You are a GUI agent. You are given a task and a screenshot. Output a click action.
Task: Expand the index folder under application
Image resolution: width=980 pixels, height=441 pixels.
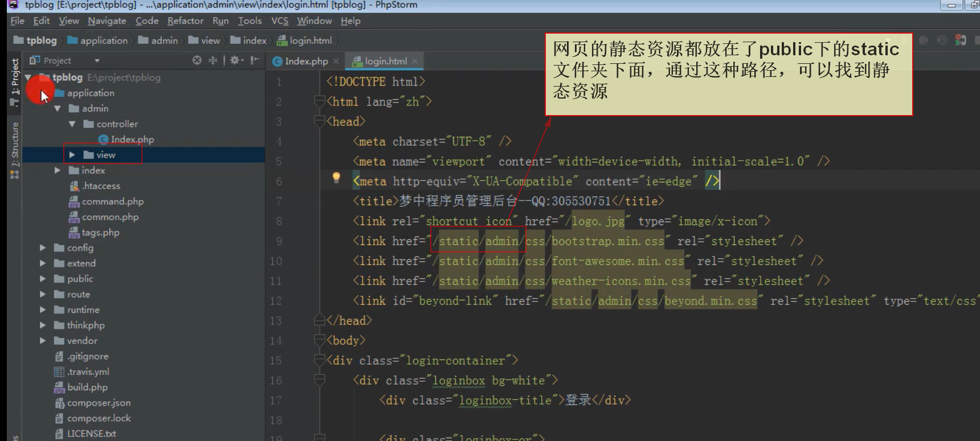point(57,170)
